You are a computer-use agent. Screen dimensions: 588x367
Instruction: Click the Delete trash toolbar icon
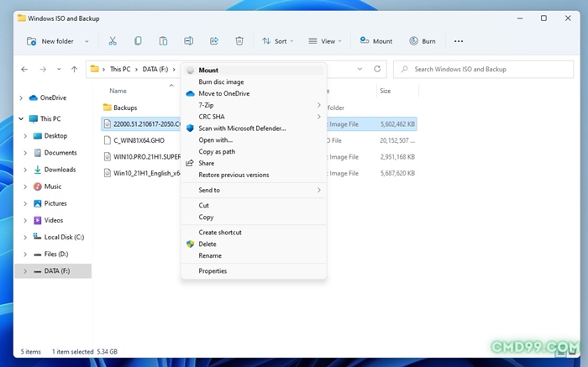click(239, 41)
